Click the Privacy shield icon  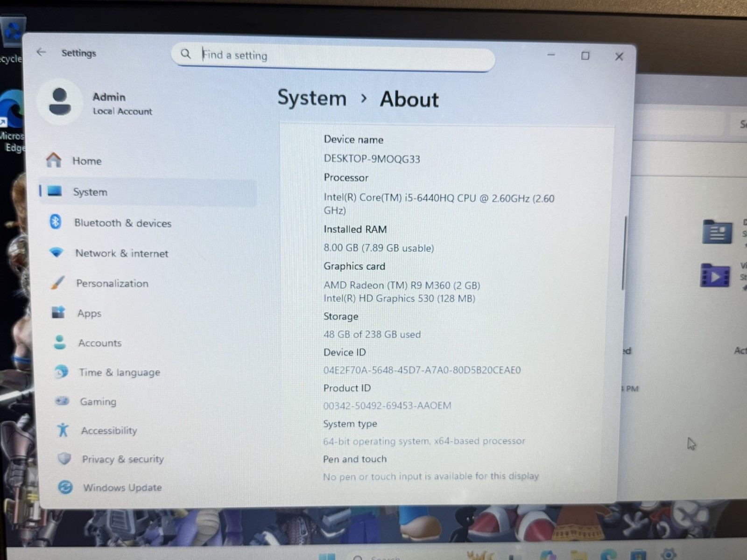click(x=64, y=459)
